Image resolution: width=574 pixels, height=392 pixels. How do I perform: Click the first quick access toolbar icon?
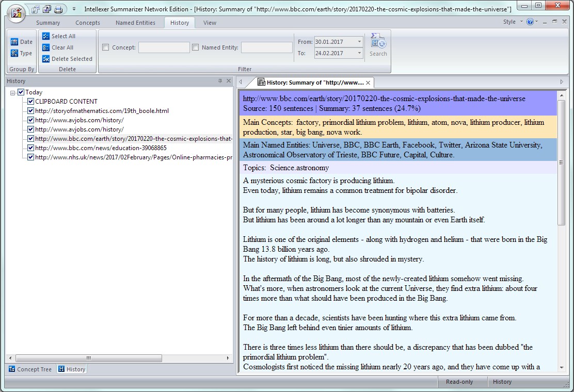[x=36, y=9]
